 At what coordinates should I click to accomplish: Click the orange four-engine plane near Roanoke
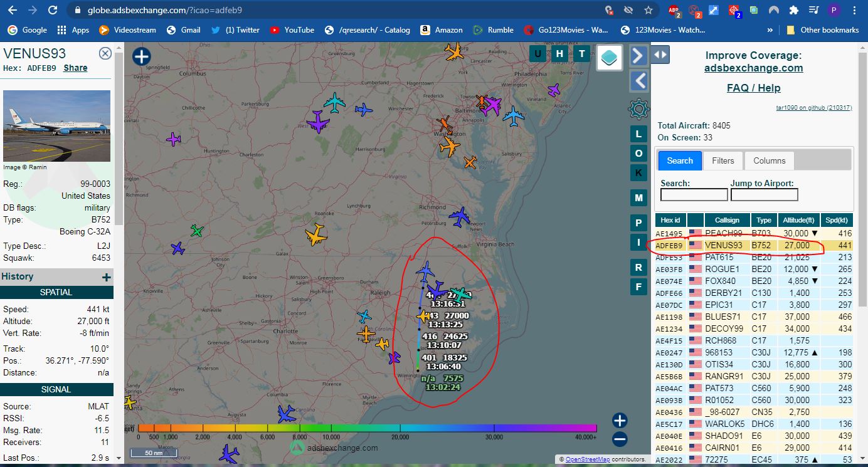[317, 235]
